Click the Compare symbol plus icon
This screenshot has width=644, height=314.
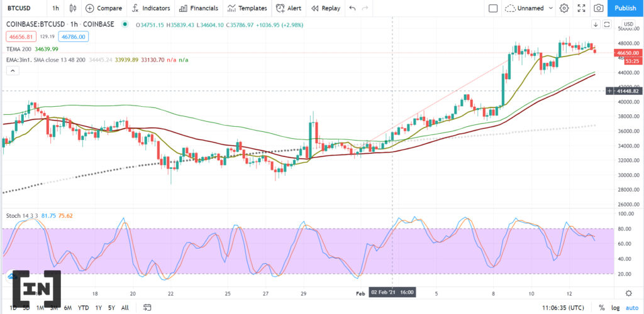[x=89, y=8]
